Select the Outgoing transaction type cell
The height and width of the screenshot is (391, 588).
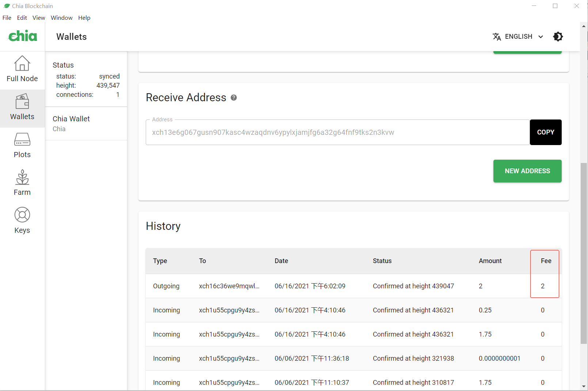point(166,286)
